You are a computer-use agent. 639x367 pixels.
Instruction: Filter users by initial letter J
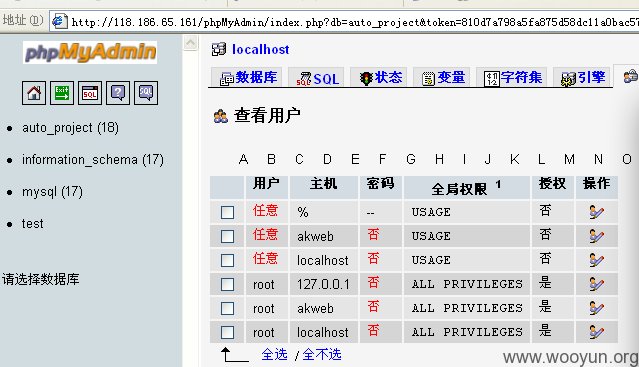click(487, 159)
